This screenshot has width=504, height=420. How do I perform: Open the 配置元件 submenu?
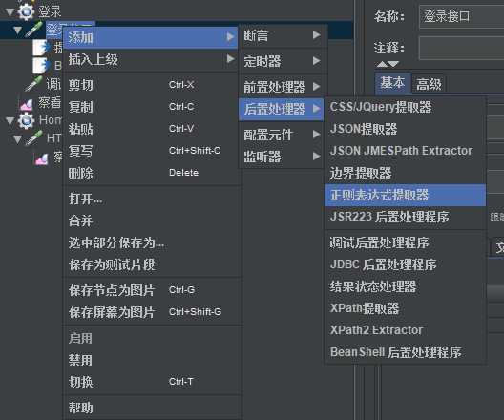[x=282, y=135]
